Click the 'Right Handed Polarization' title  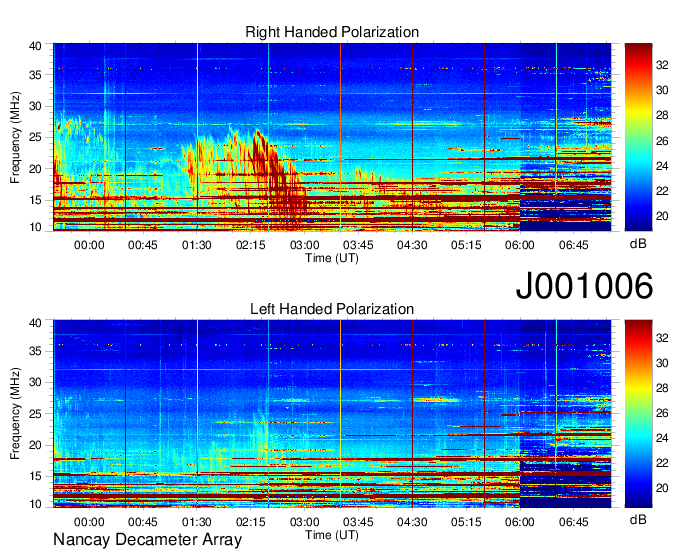[332, 32]
